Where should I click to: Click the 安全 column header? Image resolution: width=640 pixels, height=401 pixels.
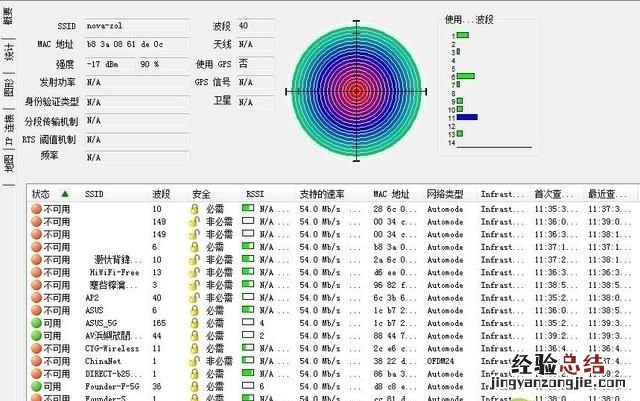click(x=201, y=193)
